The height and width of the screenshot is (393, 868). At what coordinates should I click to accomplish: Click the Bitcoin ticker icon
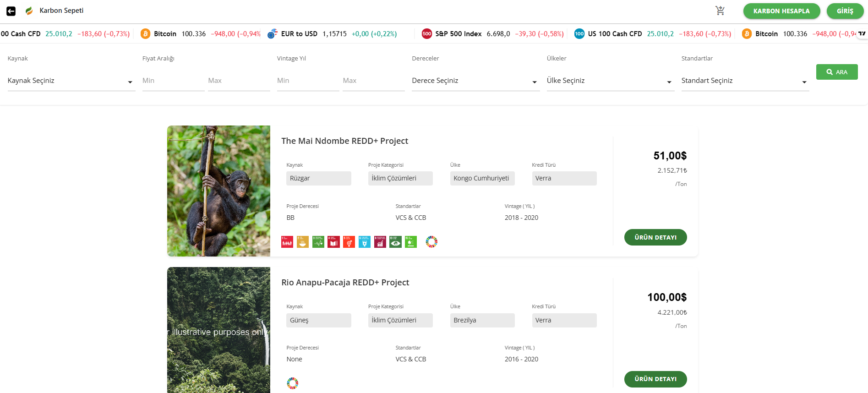tap(145, 34)
